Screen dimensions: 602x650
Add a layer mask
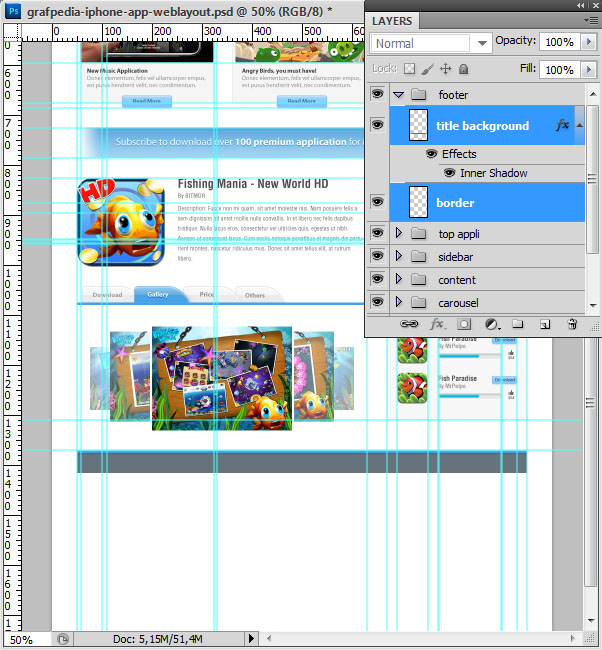coord(464,324)
